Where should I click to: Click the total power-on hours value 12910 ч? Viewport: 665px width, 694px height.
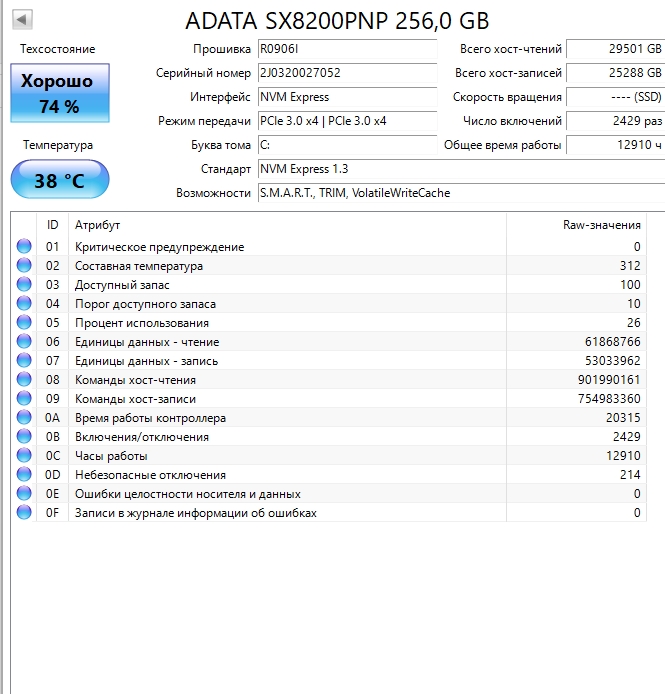coord(615,145)
